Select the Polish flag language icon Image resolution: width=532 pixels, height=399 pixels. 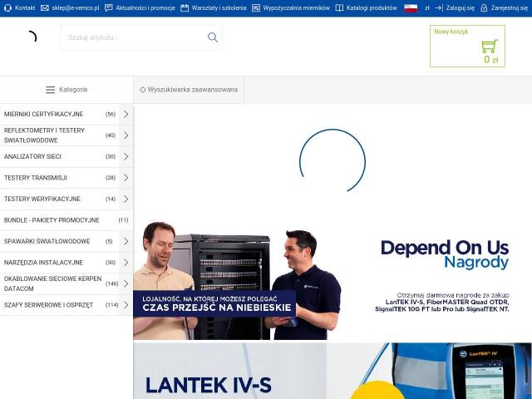[411, 8]
